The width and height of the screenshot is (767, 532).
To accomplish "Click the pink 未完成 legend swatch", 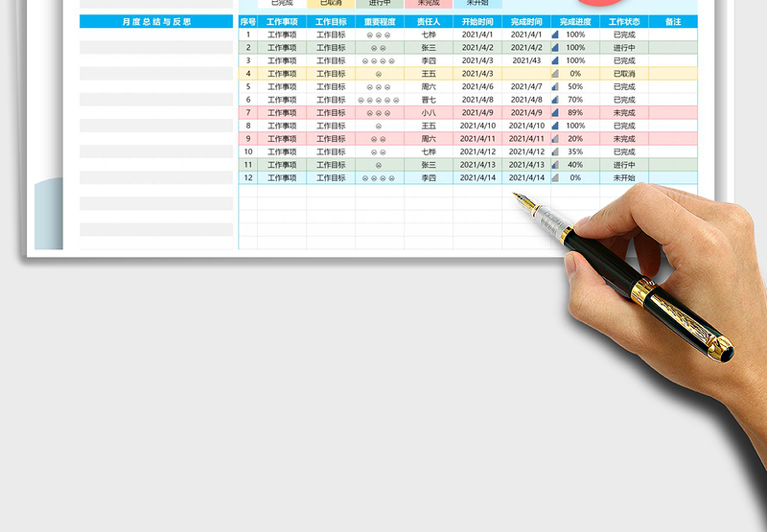I will click(429, 4).
